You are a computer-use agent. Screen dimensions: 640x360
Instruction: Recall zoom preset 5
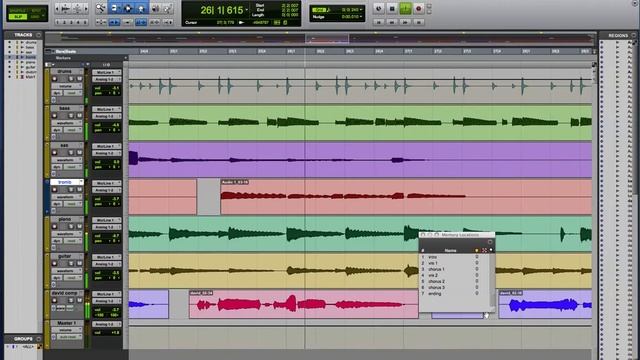tap(85, 22)
